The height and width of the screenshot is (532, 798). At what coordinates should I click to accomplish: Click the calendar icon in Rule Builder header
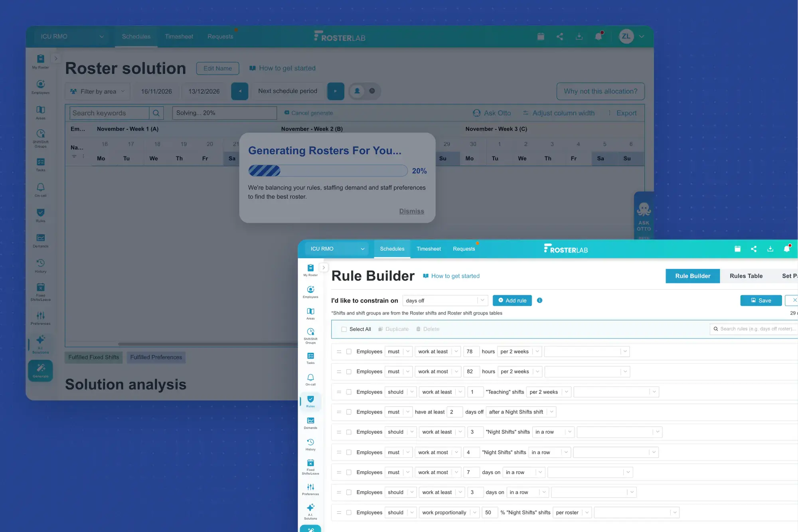(737, 249)
